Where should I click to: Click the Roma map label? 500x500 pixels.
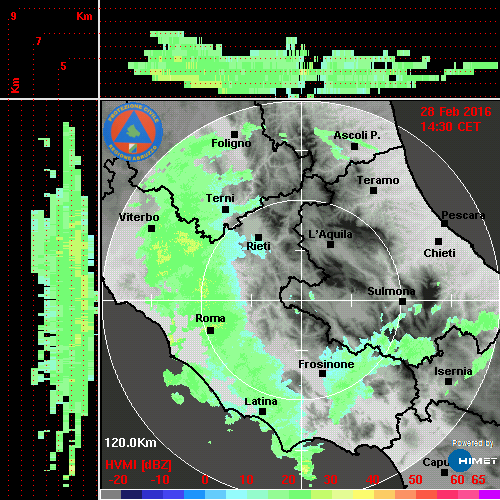pos(210,318)
